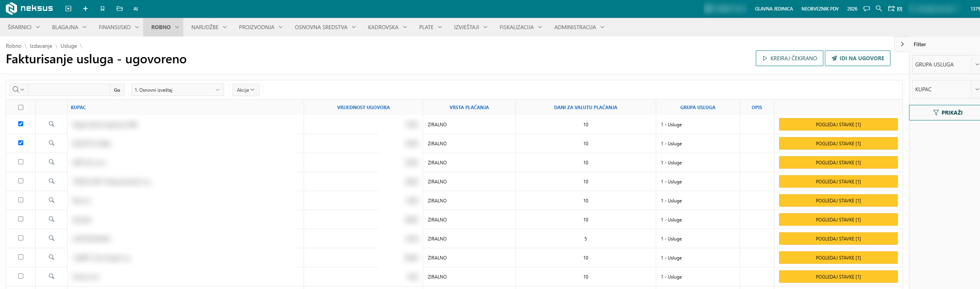
Task: Click the plus icon in top bar
Action: pos(85,9)
